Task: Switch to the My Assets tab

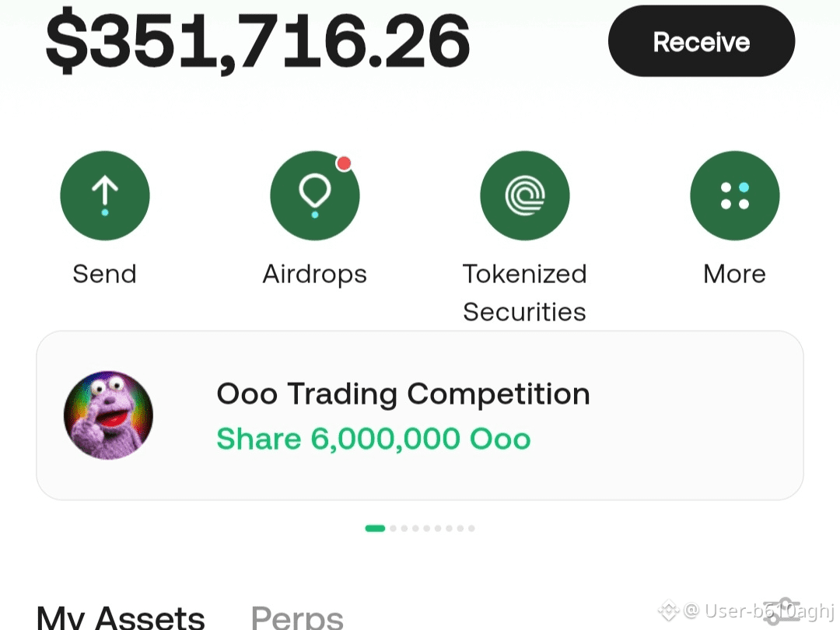Action: [121, 617]
